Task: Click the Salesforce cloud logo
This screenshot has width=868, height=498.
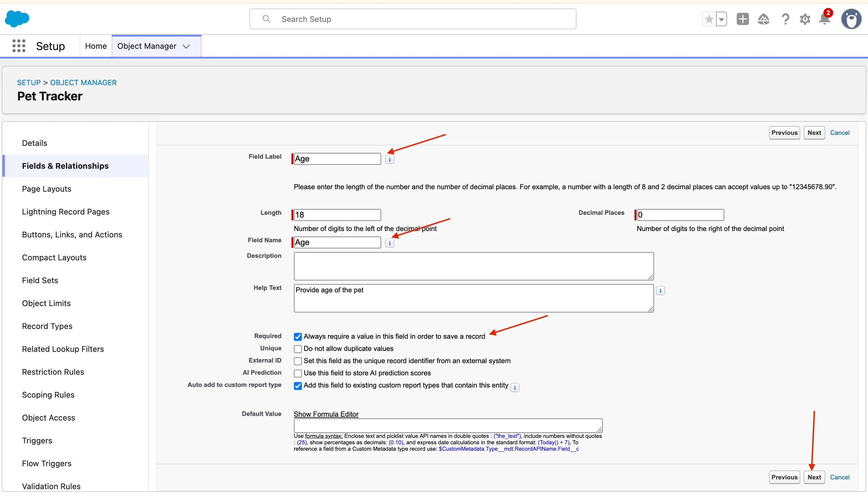Action: tap(17, 19)
